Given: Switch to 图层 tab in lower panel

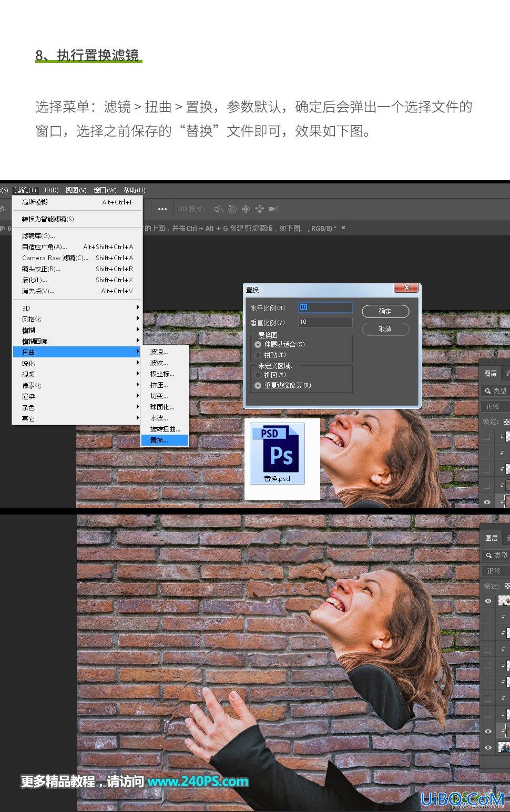Looking at the screenshot, I should point(492,538).
